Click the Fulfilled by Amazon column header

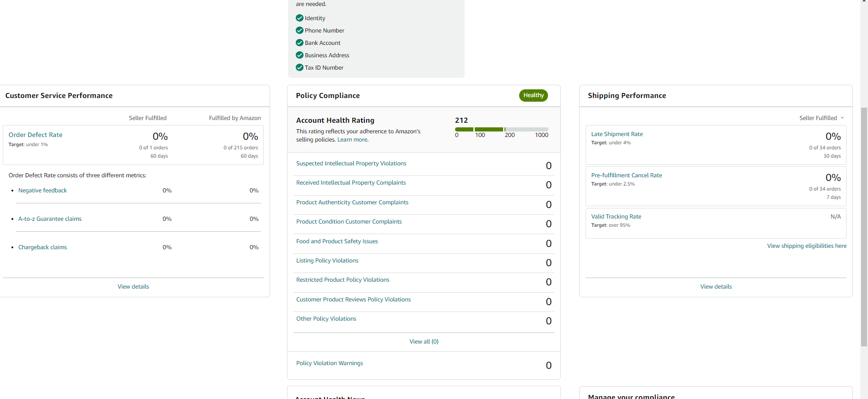pos(235,118)
